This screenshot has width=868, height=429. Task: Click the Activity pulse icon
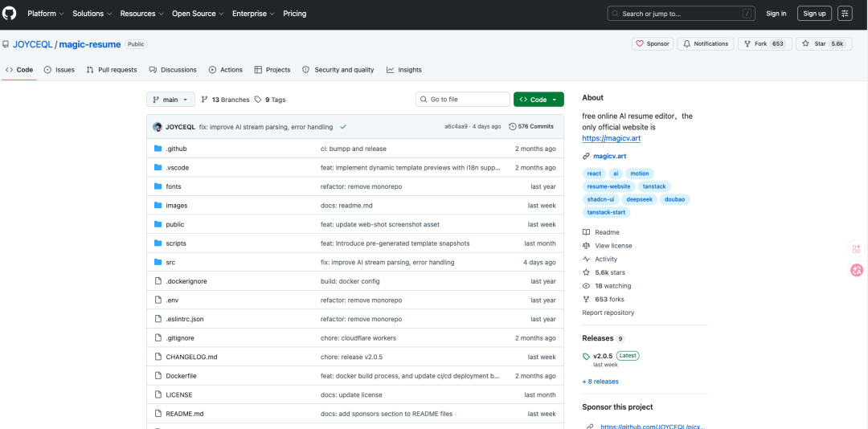(x=586, y=259)
